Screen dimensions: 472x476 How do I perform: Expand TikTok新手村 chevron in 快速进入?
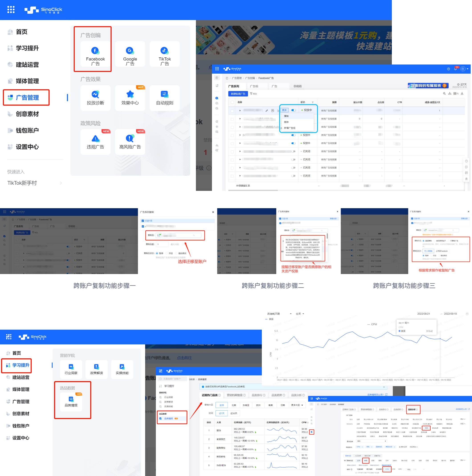61,183
